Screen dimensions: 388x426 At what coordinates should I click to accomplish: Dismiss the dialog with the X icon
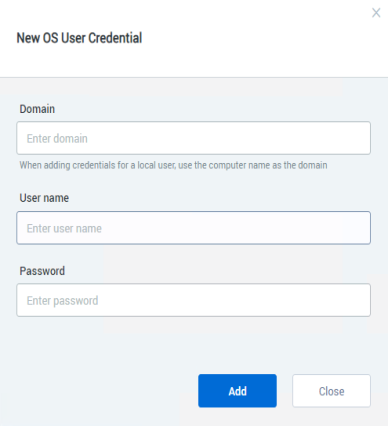376,13
